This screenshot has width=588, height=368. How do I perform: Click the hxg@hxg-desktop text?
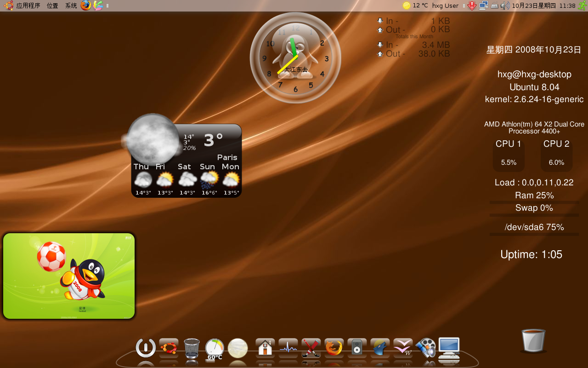click(x=534, y=75)
